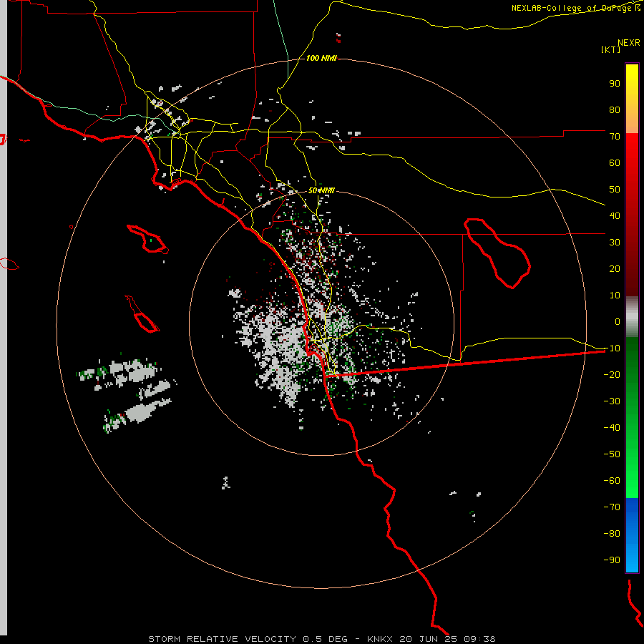644x644 pixels.
Task: Click the STORM RELATIVE VELOCITY caption text
Action: coord(222,639)
